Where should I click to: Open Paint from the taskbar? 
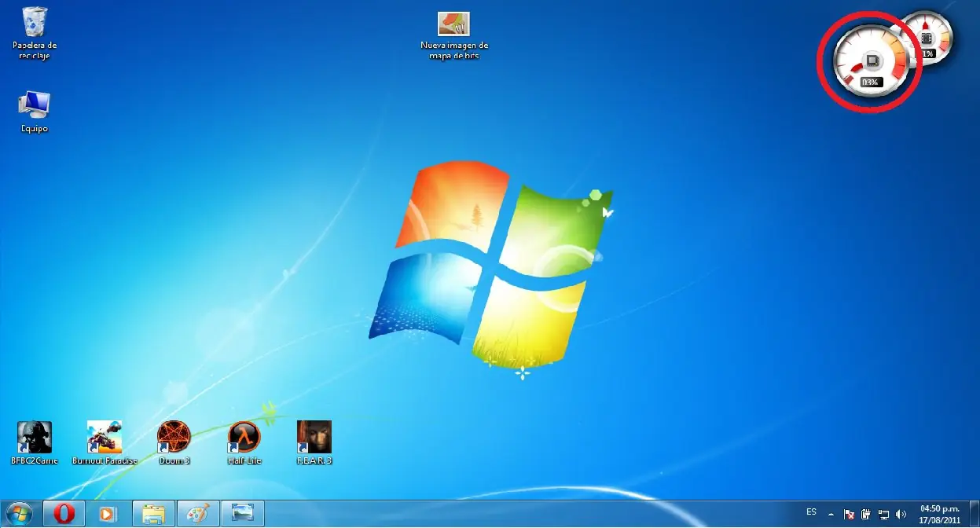click(197, 514)
